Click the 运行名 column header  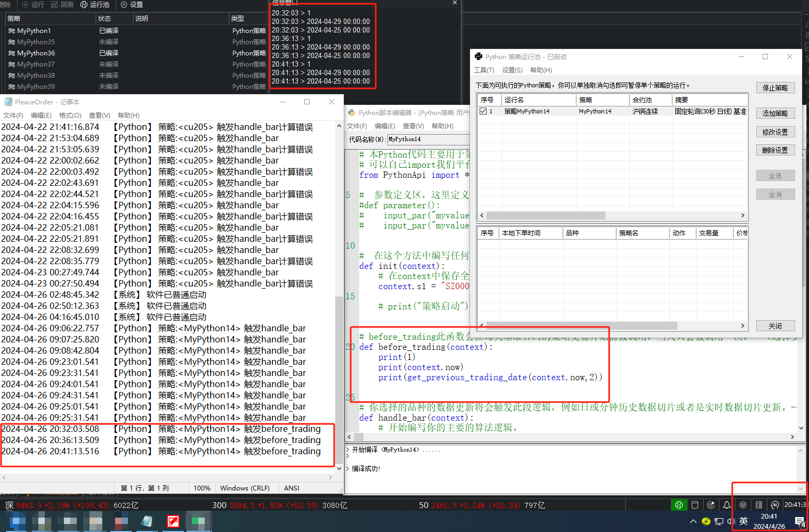(539, 100)
